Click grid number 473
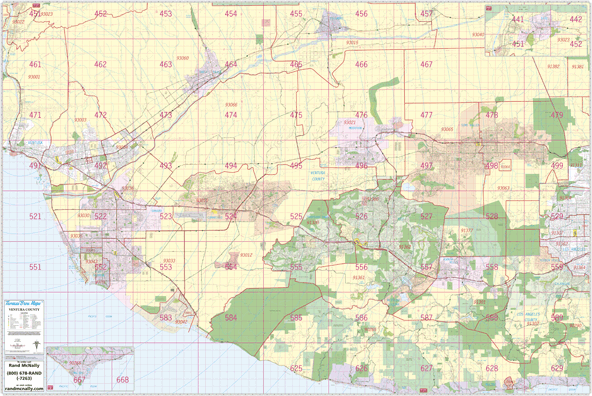592x396 pixels. 166,115
